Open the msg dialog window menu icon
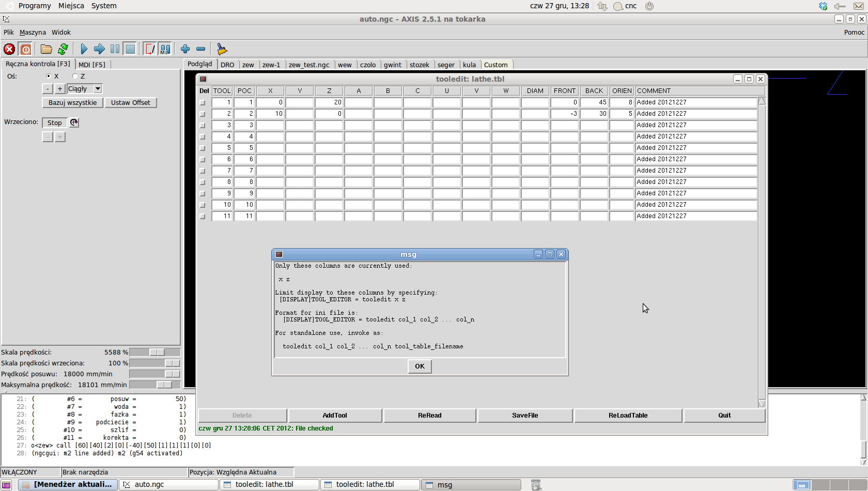The width and height of the screenshot is (868, 491). [279, 254]
